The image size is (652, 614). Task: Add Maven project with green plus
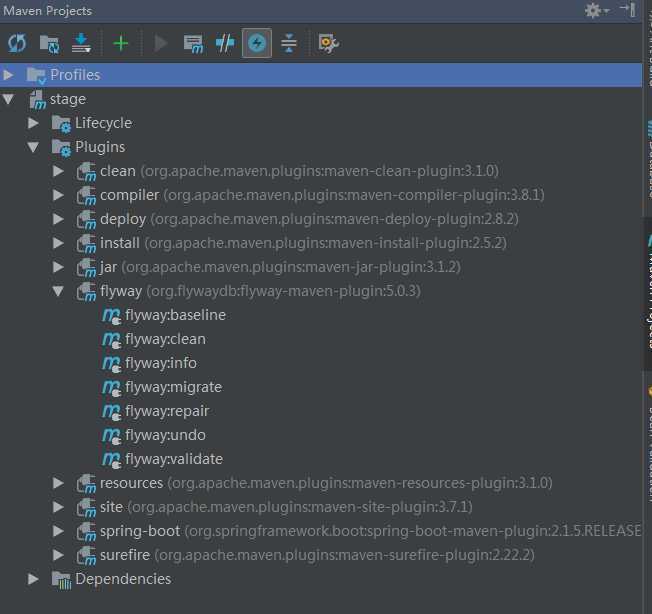tap(121, 43)
